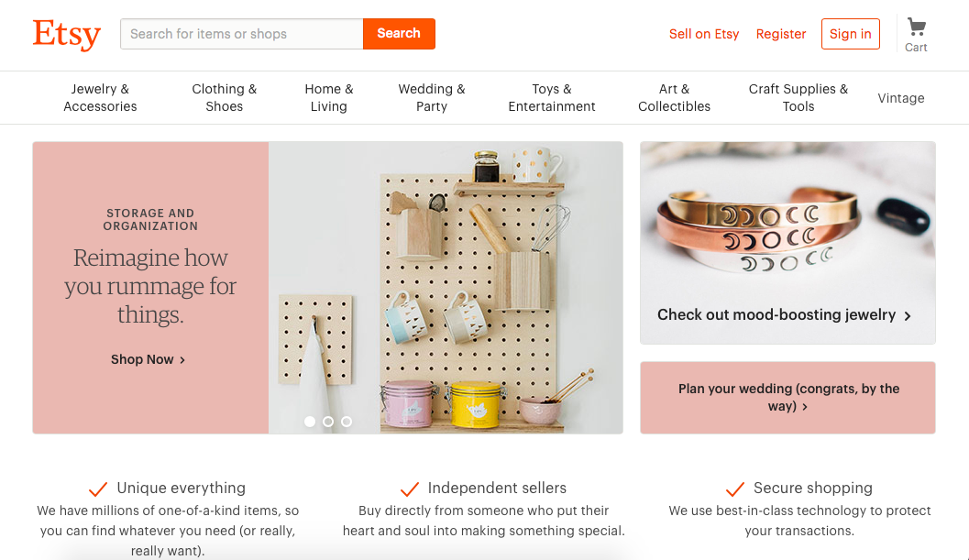Image resolution: width=969 pixels, height=560 pixels.
Task: Click the pink Plan your wedding banner
Action: click(x=787, y=398)
